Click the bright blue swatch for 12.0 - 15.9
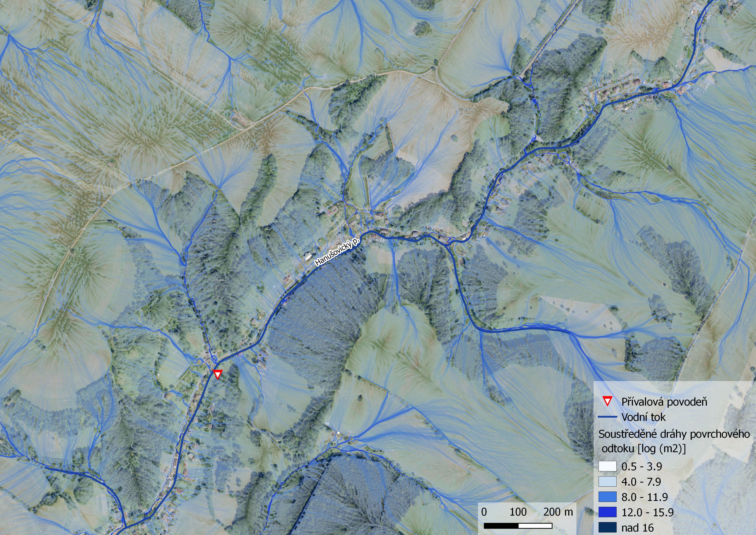This screenshot has height=535, width=756. click(607, 512)
